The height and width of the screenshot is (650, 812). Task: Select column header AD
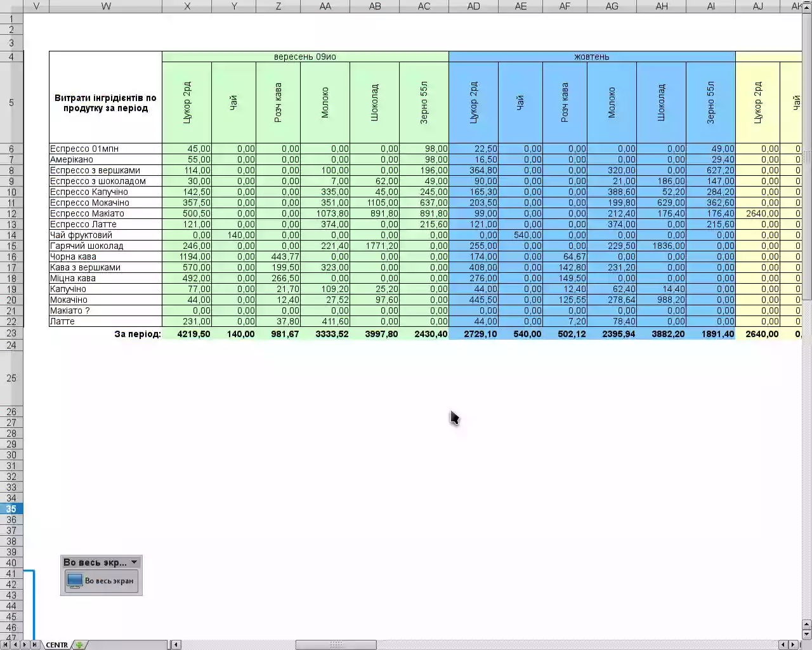tap(473, 6)
